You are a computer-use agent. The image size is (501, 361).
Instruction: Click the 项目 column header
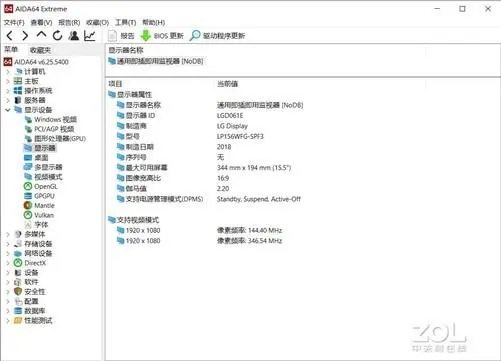[x=115, y=84]
